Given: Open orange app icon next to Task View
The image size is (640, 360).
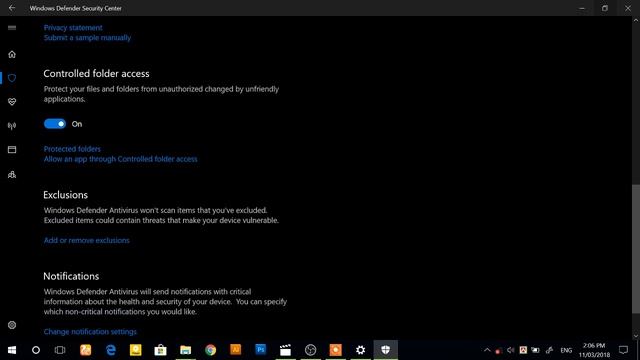Looking at the screenshot, I should pyautogui.click(x=86, y=350).
